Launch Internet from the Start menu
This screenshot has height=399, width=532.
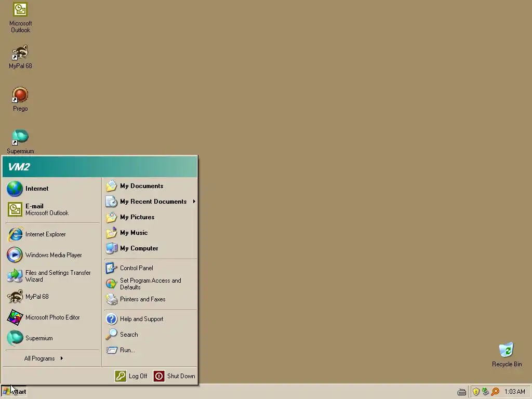point(52,189)
